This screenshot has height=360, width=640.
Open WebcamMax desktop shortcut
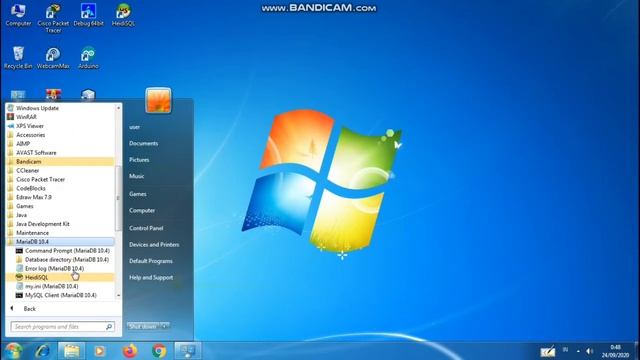click(x=53, y=58)
